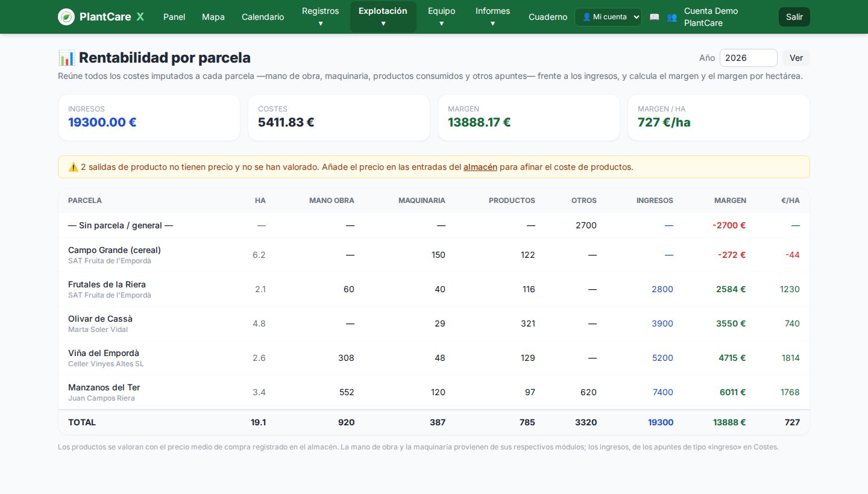Click the MAQUINARIA column header
The width and height of the screenshot is (868, 494).
(422, 201)
